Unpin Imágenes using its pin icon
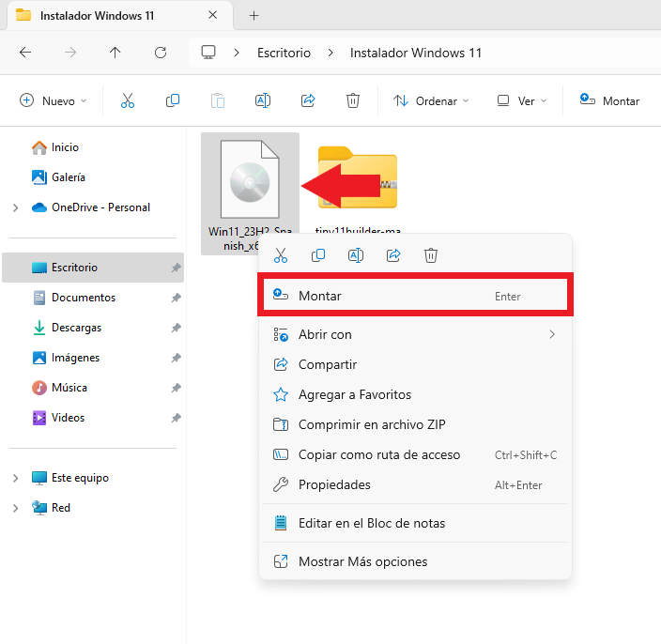661x644 pixels. click(176, 358)
